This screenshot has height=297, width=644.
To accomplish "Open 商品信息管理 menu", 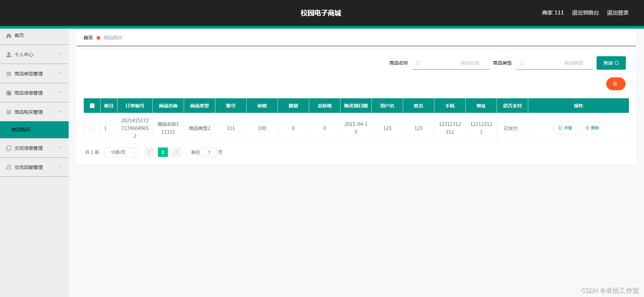I will click(34, 93).
